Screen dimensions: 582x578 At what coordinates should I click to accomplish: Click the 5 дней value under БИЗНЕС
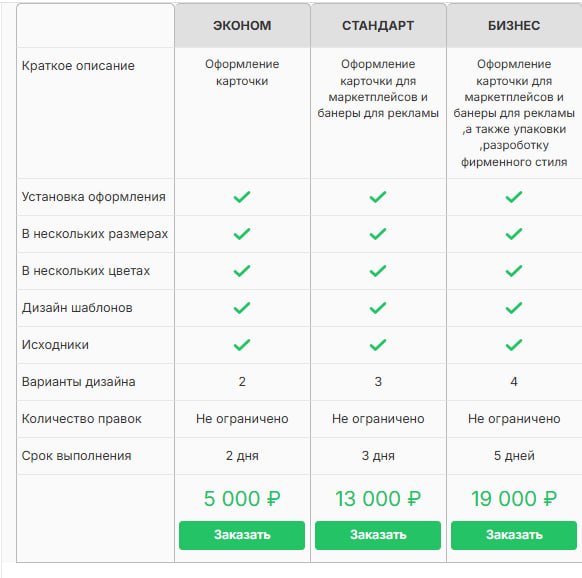tap(514, 455)
